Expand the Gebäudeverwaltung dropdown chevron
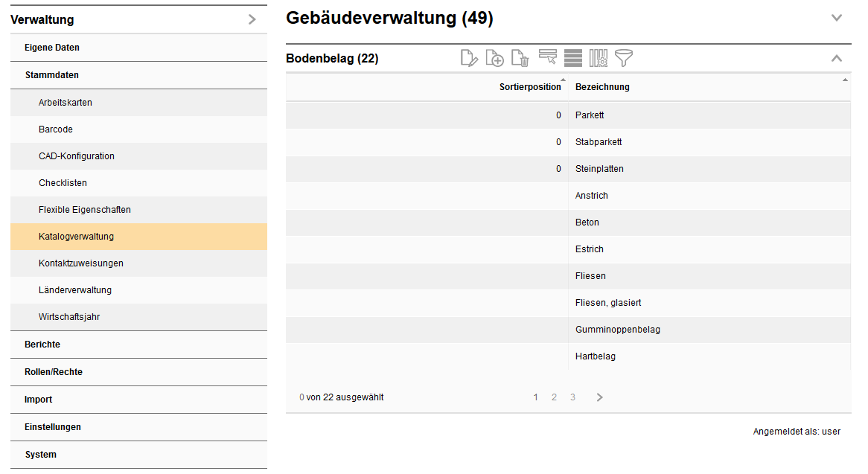868x474 pixels. pos(836,18)
